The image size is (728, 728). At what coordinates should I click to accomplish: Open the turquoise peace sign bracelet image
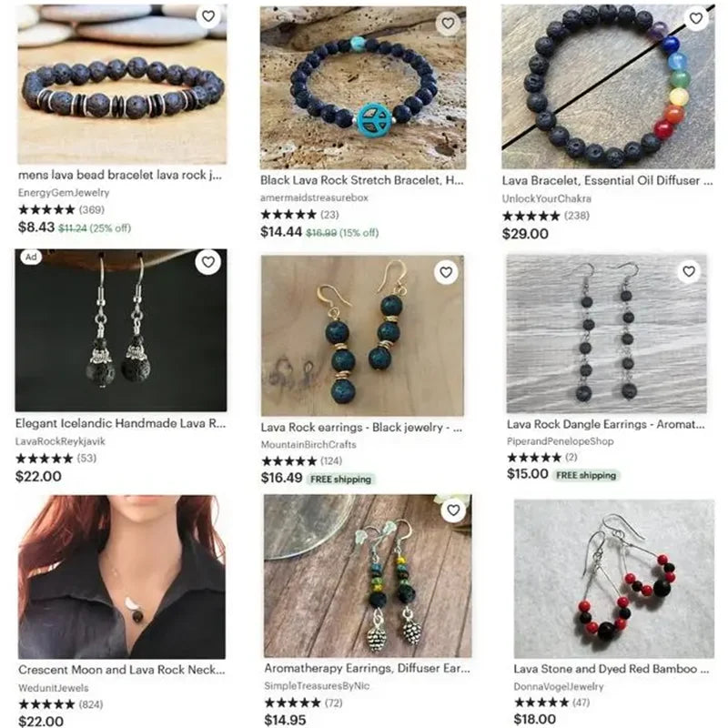coord(363,87)
